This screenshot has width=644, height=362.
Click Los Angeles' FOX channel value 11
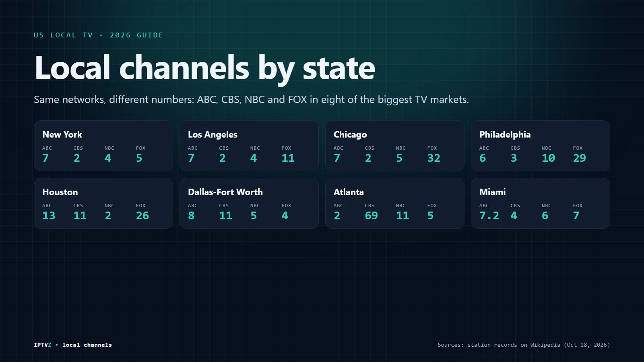[x=288, y=158]
